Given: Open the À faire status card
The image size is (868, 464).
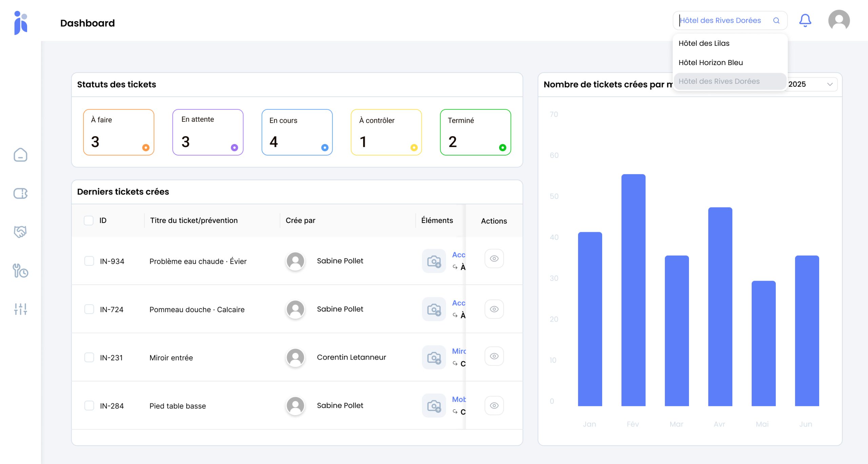Looking at the screenshot, I should (x=119, y=132).
